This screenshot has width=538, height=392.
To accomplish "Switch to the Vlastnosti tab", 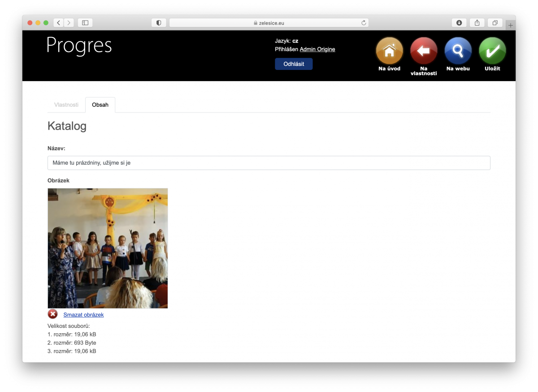I will point(66,105).
